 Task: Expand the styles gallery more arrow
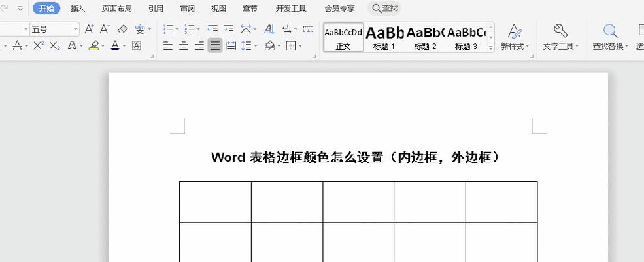pos(490,47)
